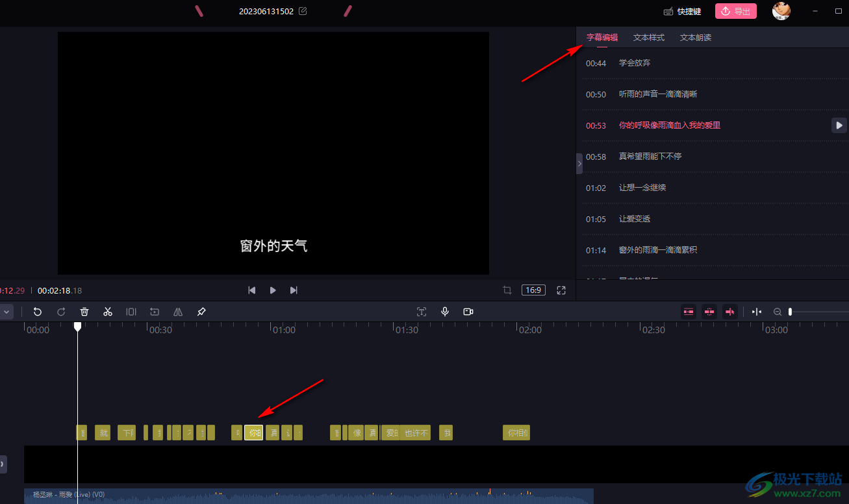Select subtitle line 让爱变透
849x504 pixels.
635,219
